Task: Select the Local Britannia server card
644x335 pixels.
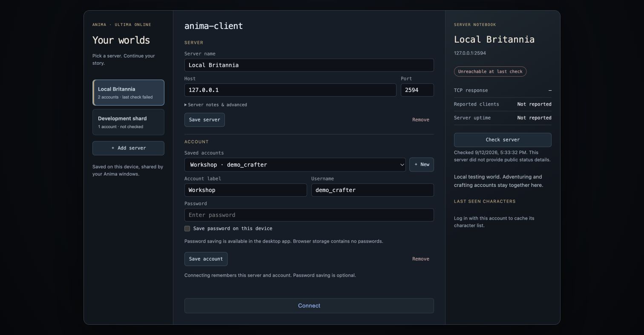Action: pyautogui.click(x=128, y=92)
